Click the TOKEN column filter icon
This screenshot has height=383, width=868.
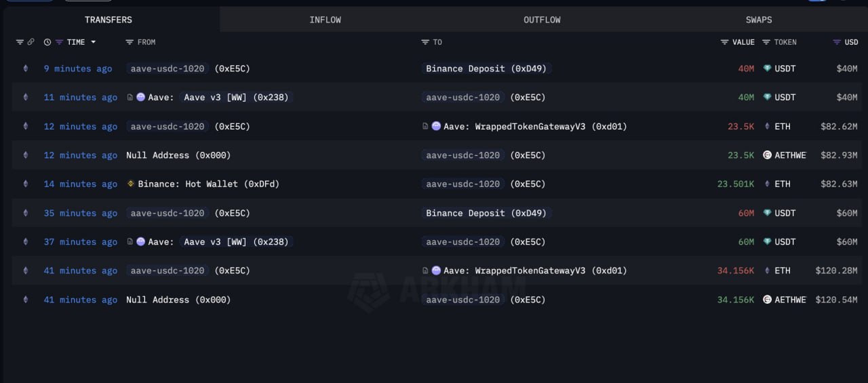pos(766,42)
